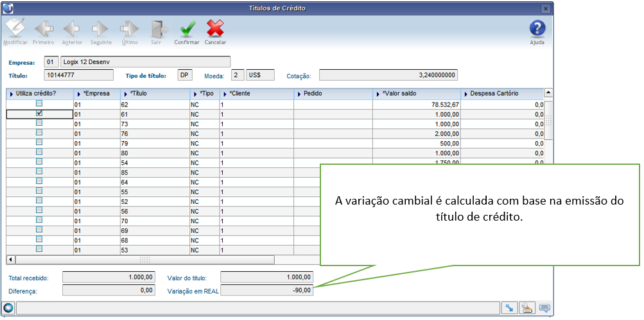Confirm with the green check icon

(x=187, y=29)
